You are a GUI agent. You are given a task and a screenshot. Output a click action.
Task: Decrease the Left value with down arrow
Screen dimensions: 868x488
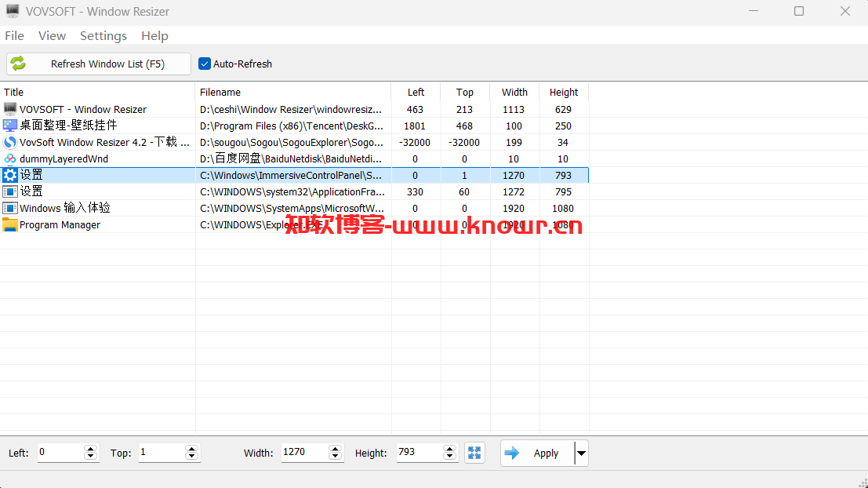tap(91, 457)
